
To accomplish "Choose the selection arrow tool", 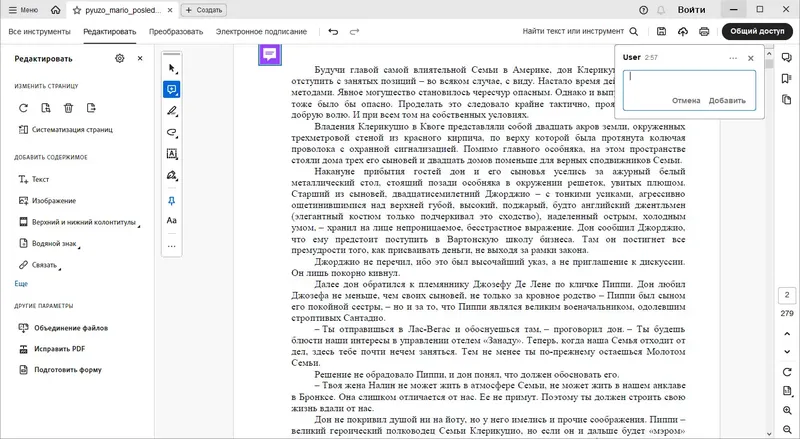I will 172,68.
